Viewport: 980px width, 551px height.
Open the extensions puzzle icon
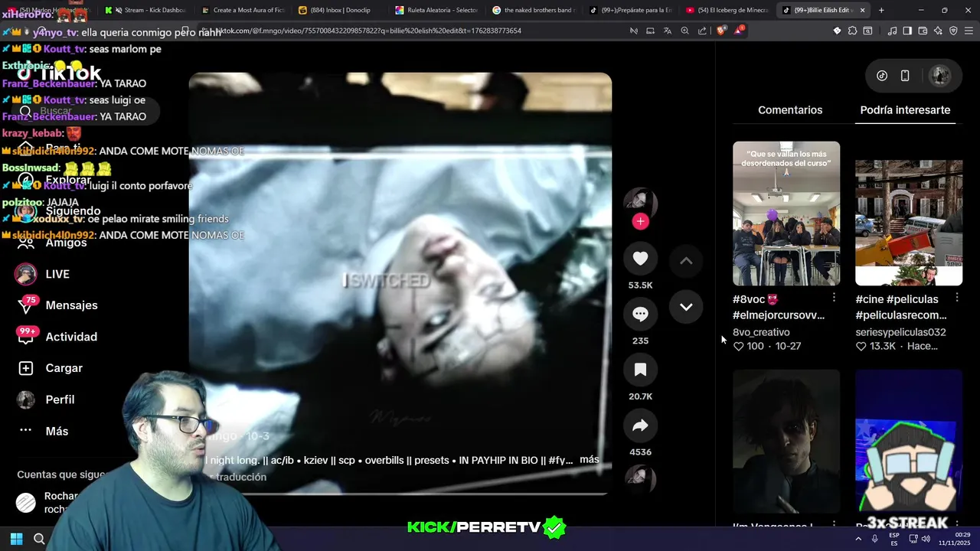(852, 31)
